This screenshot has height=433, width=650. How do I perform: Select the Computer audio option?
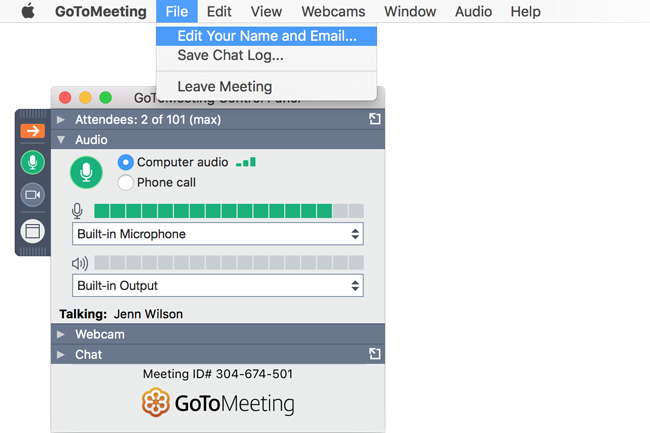pos(126,162)
